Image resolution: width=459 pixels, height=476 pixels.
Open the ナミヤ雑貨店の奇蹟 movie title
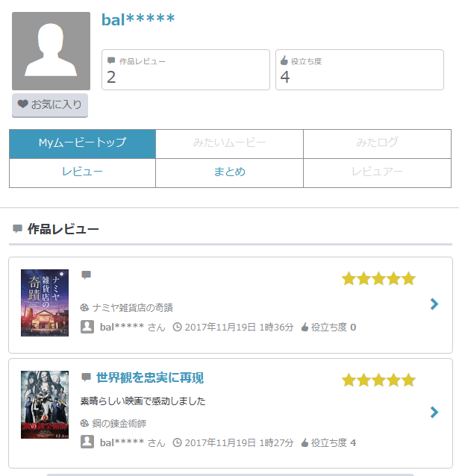[x=132, y=307]
